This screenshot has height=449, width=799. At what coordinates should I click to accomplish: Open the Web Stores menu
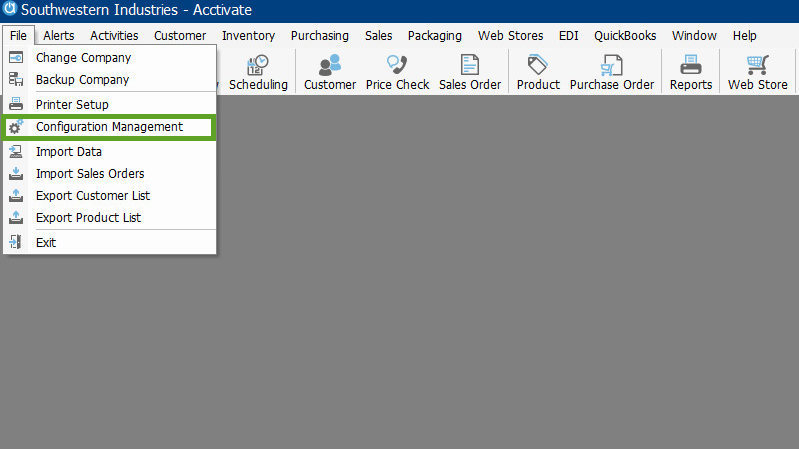(x=510, y=36)
